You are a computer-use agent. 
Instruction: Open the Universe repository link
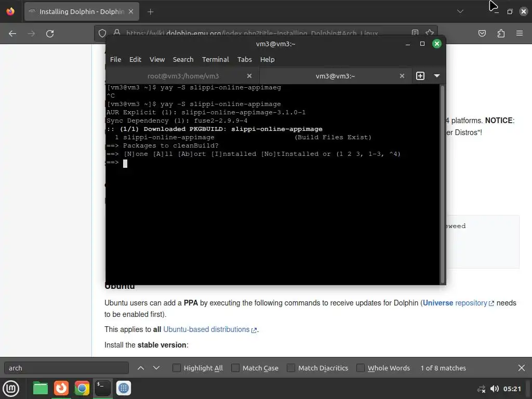[x=458, y=303]
